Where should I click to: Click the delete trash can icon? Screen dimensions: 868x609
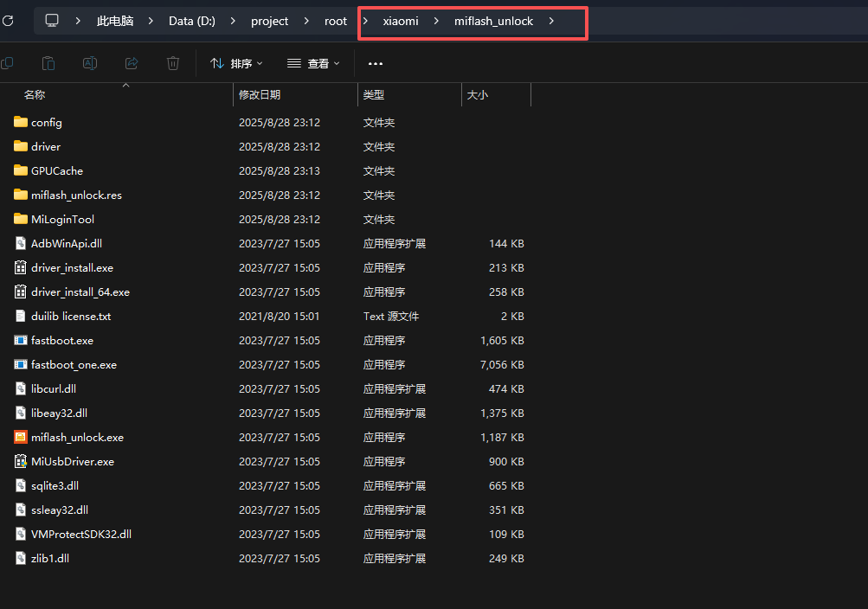pyautogui.click(x=173, y=64)
